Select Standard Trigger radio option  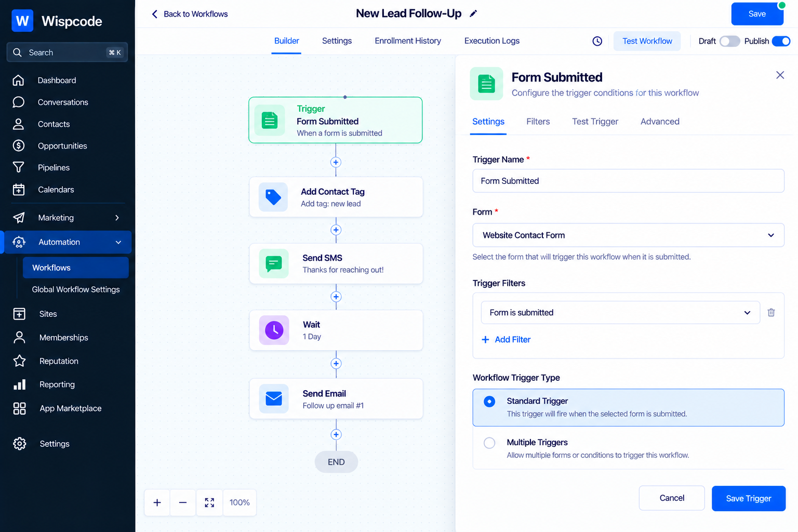click(489, 402)
